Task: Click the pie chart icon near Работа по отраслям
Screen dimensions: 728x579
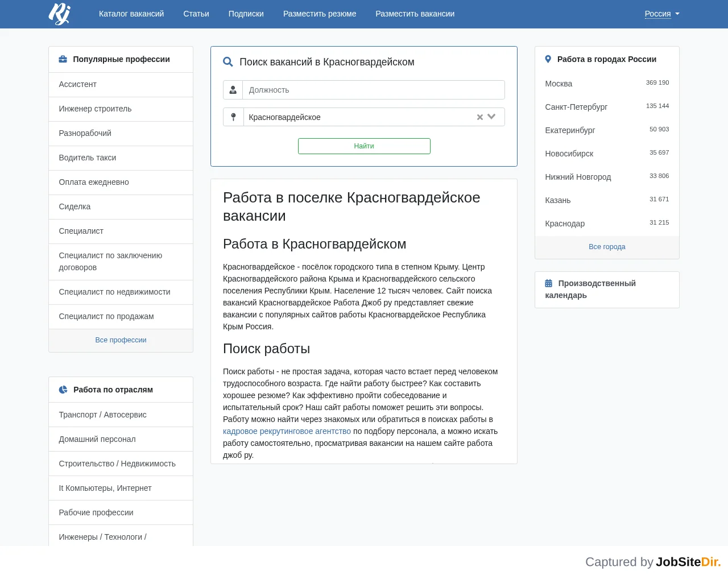Action: (x=63, y=390)
